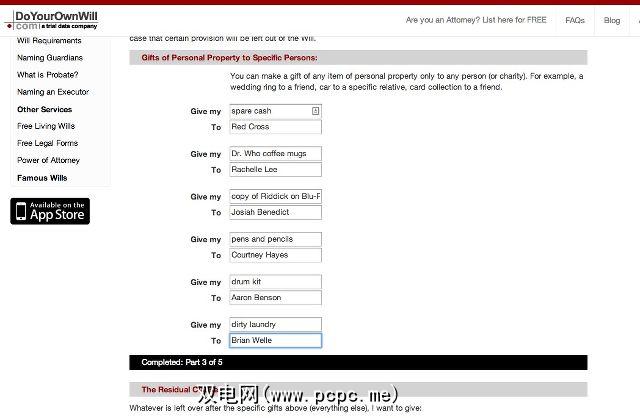Screen dimensions: 640x418
Task: Click the 'pens and pencils' gift field
Action: [x=276, y=239]
